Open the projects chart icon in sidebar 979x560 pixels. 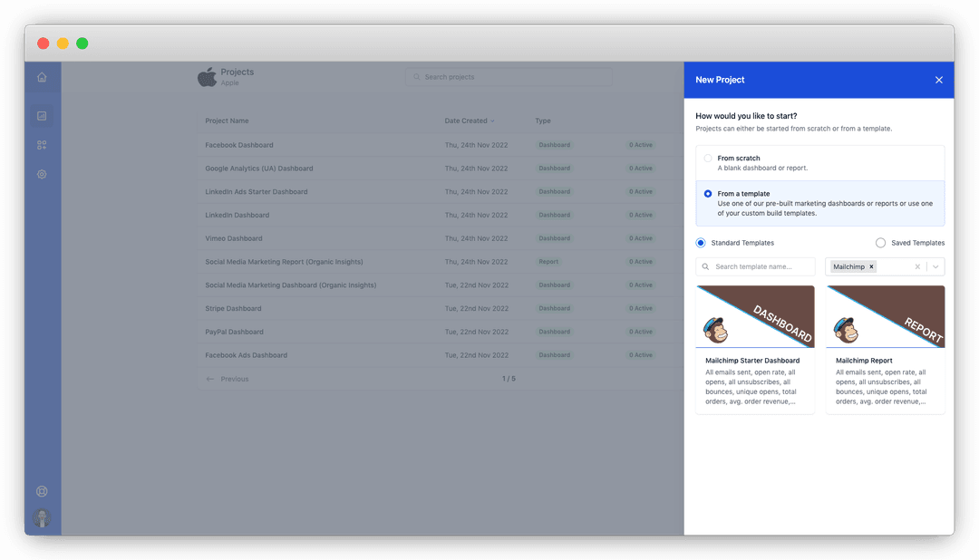pos(42,115)
